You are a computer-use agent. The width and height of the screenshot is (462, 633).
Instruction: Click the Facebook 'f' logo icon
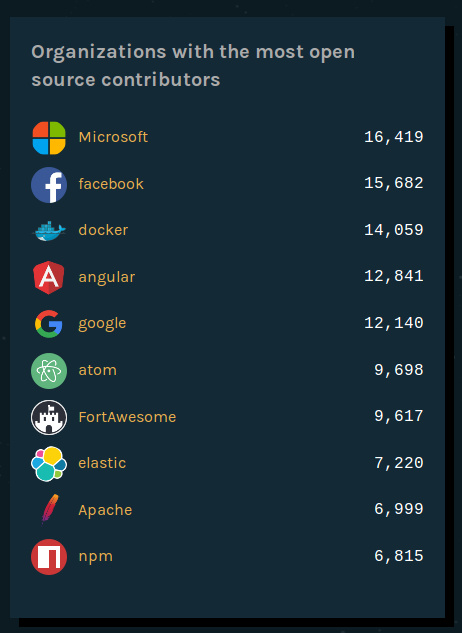point(49,184)
